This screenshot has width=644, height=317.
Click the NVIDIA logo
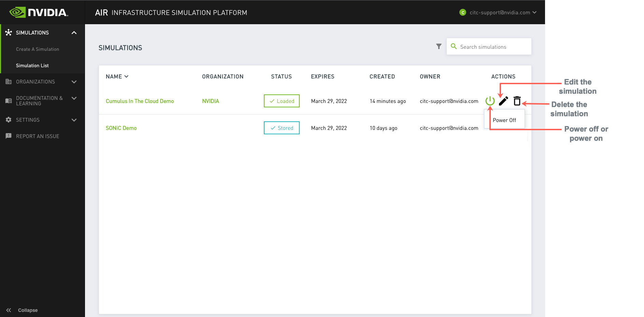pyautogui.click(x=39, y=13)
